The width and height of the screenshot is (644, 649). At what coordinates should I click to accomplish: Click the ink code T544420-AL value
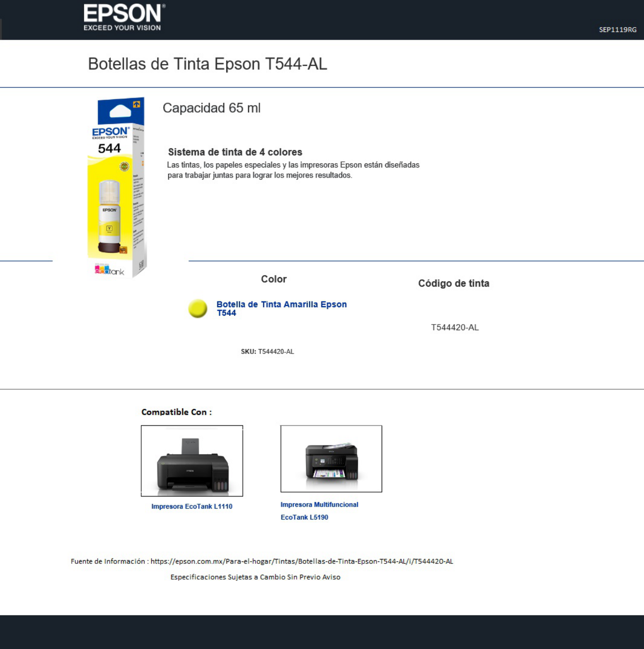455,328
